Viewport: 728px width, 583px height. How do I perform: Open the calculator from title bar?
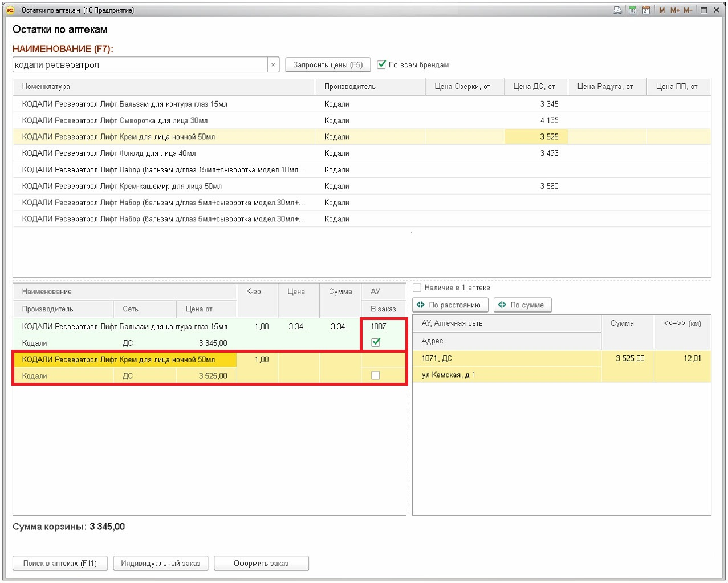click(632, 10)
